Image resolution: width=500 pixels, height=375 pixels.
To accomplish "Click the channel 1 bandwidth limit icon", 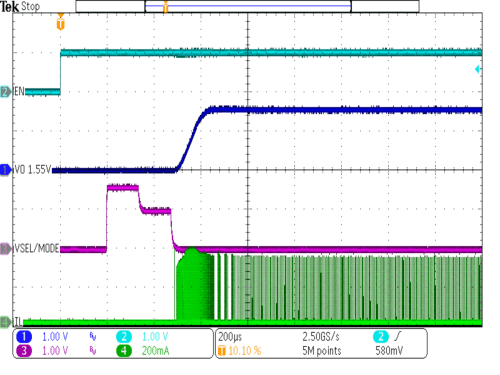I will pyautogui.click(x=93, y=337).
